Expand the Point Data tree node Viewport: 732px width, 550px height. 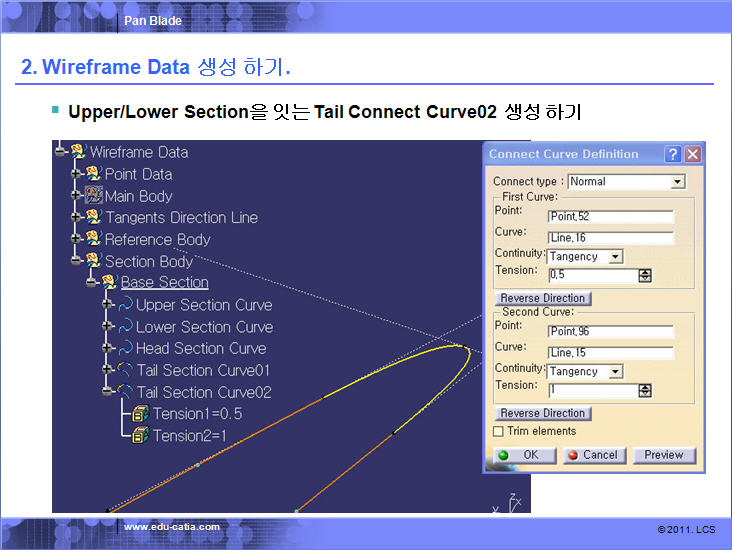click(76, 174)
